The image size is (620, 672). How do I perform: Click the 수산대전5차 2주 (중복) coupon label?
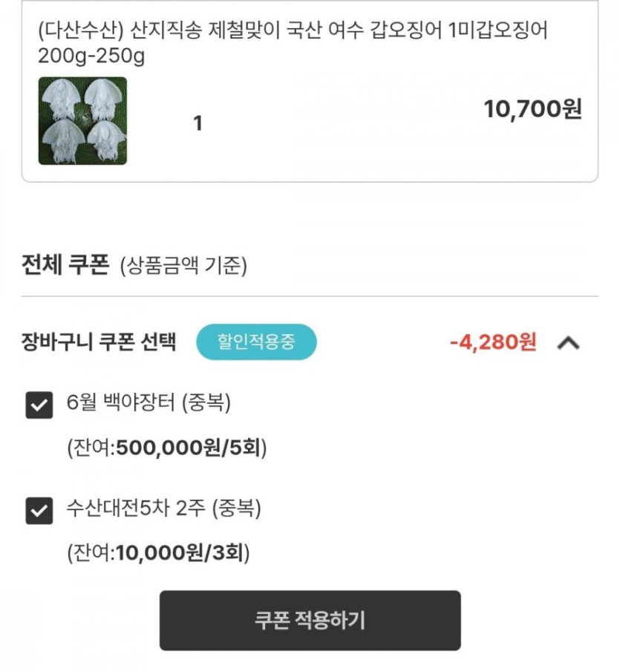click(164, 509)
